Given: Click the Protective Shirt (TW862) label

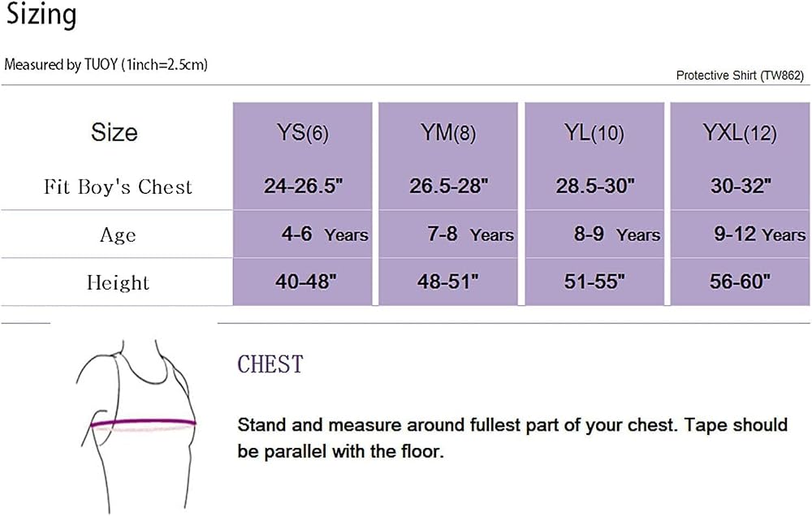Looking at the screenshot, I should click(740, 75).
